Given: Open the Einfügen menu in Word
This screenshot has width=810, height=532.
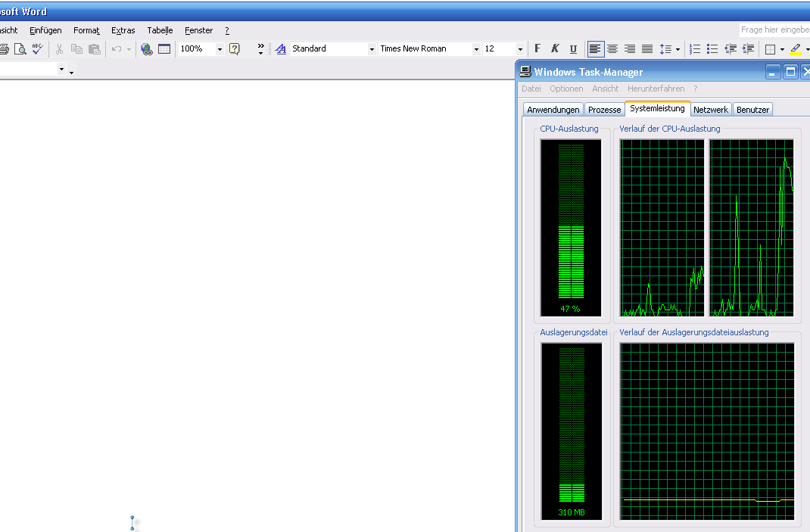Looking at the screenshot, I should coord(45,30).
